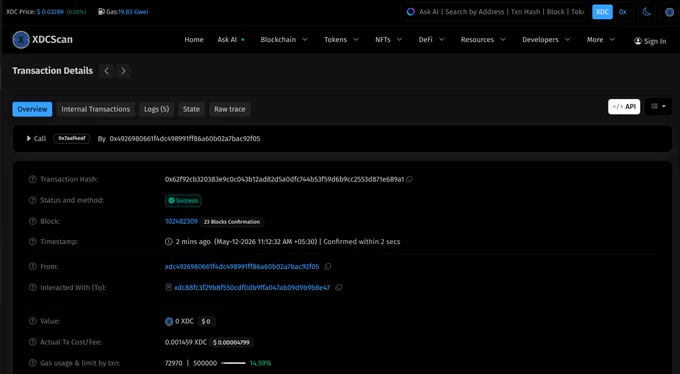680x374 pixels.
Task: Click the 14.59% gas usage percentage
Action: point(261,363)
